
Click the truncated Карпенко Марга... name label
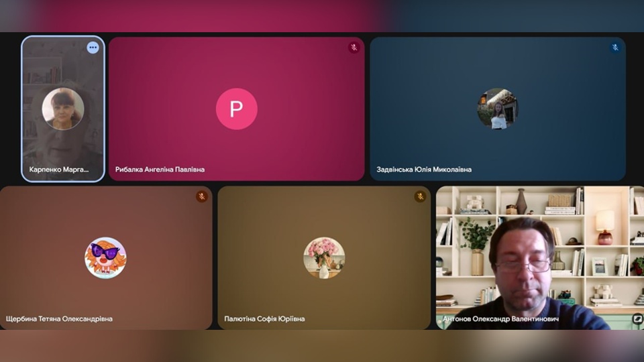59,170
